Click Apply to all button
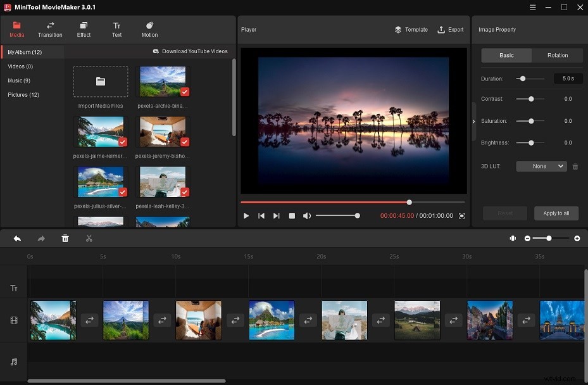 pos(556,213)
